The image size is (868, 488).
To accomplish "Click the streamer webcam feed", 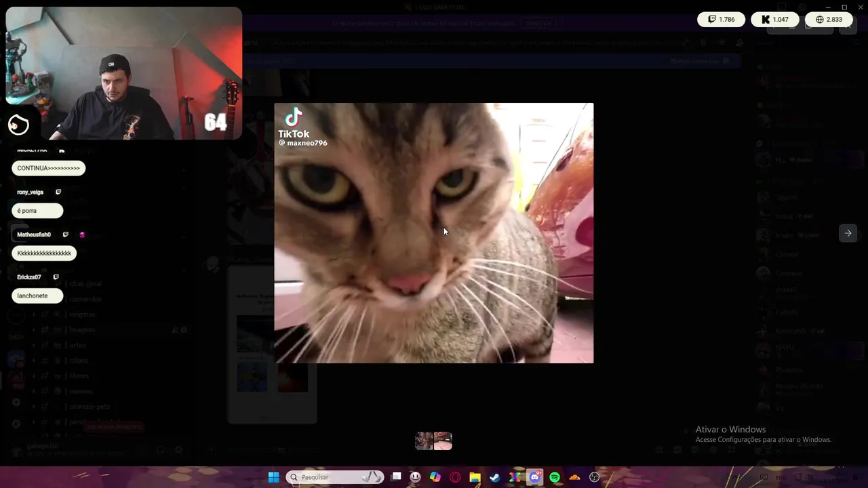I will (x=124, y=73).
